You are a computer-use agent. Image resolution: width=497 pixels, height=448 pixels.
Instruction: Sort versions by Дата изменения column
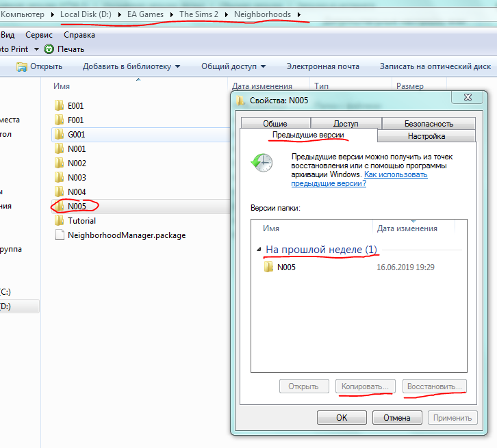[x=407, y=228]
